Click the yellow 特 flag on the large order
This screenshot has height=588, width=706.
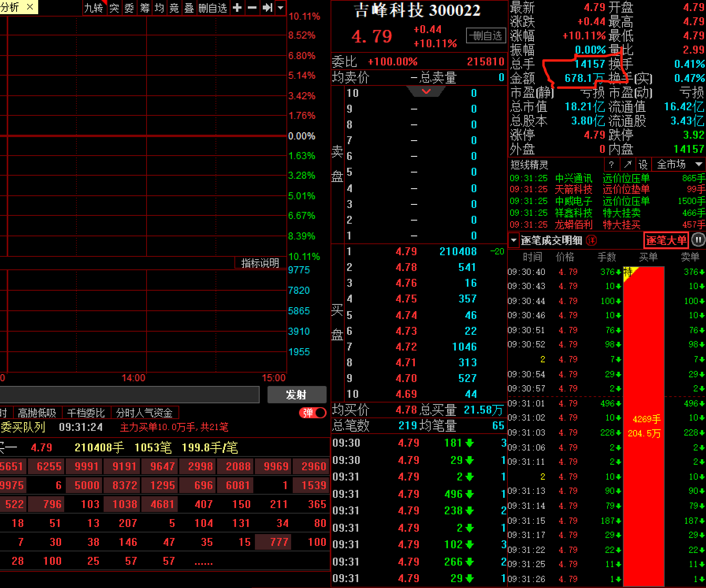(629, 272)
